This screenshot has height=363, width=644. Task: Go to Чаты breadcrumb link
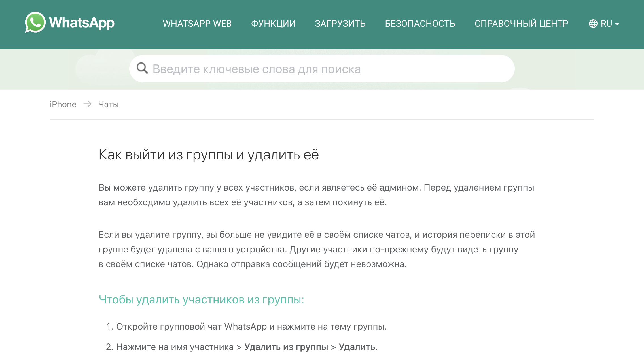(x=109, y=104)
